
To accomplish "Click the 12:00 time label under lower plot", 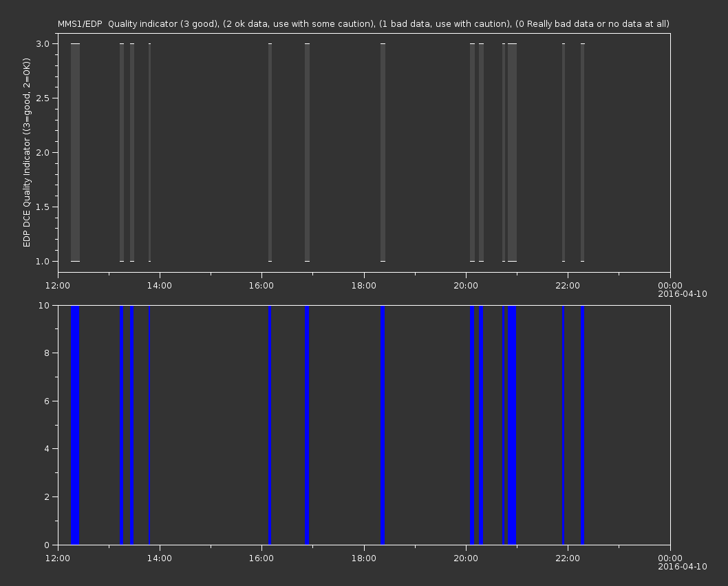I will 58,558.
